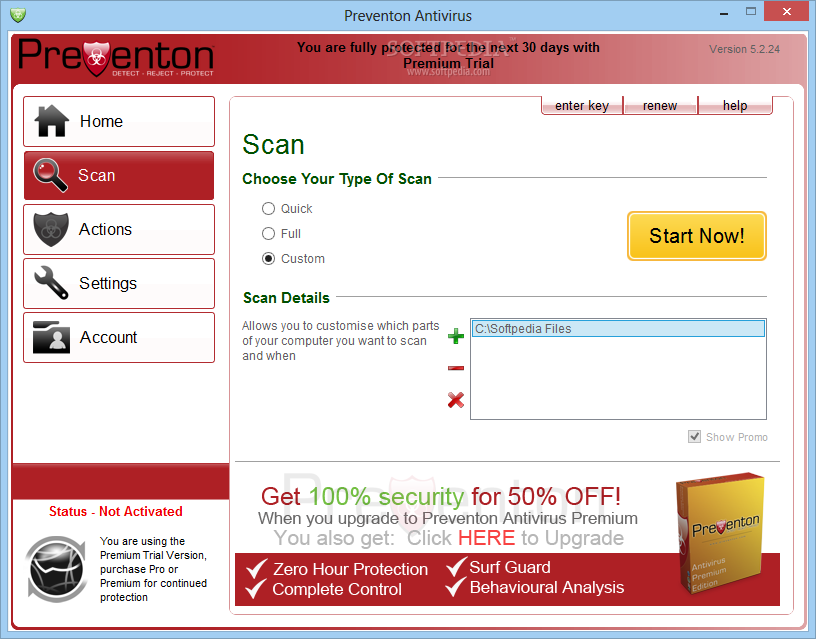The width and height of the screenshot is (816, 639).
Task: Select the Quick scan radio button
Action: tap(268, 209)
